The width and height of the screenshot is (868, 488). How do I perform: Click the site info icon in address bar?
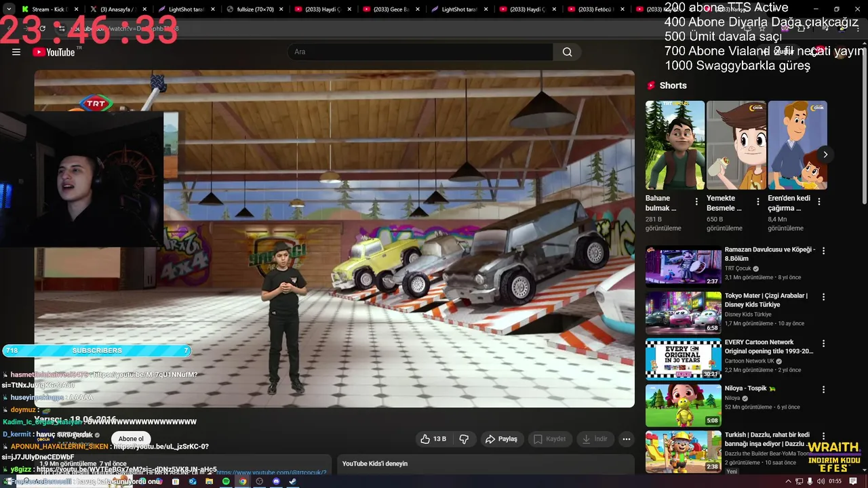click(62, 28)
